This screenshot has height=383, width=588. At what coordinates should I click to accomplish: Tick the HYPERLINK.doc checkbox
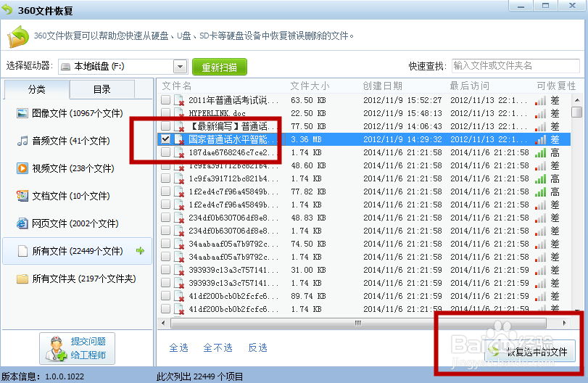tap(165, 112)
